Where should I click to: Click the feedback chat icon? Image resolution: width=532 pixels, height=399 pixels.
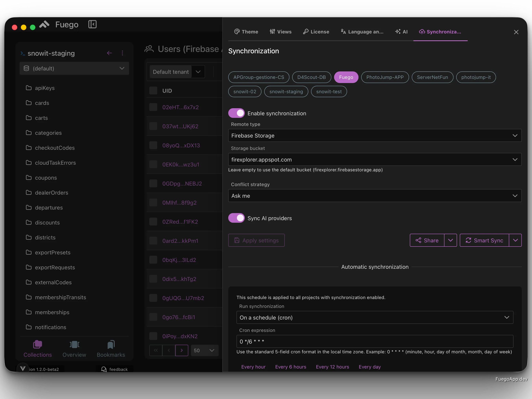[104, 369]
